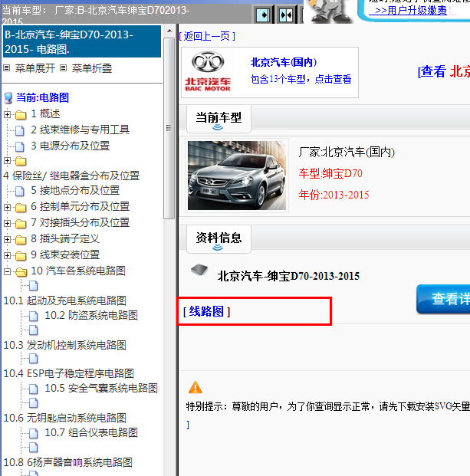Image resolution: width=470 pixels, height=476 pixels.
Task: Click the computer icon beside 当前:电路图
Action: [x=8, y=98]
